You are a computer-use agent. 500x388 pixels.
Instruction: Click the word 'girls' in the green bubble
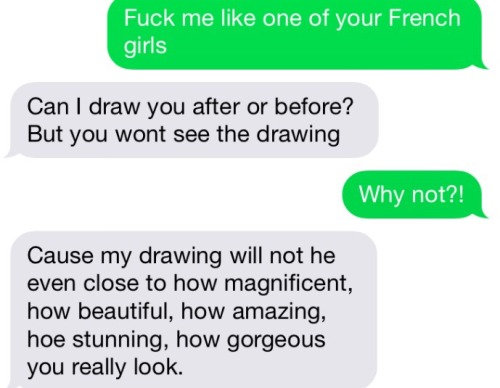(145, 46)
